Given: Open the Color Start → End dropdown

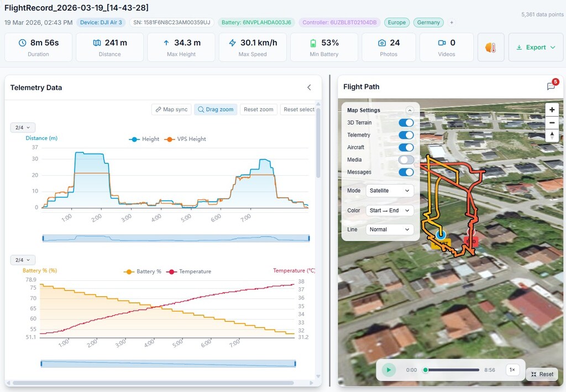Looking at the screenshot, I should (x=390, y=211).
